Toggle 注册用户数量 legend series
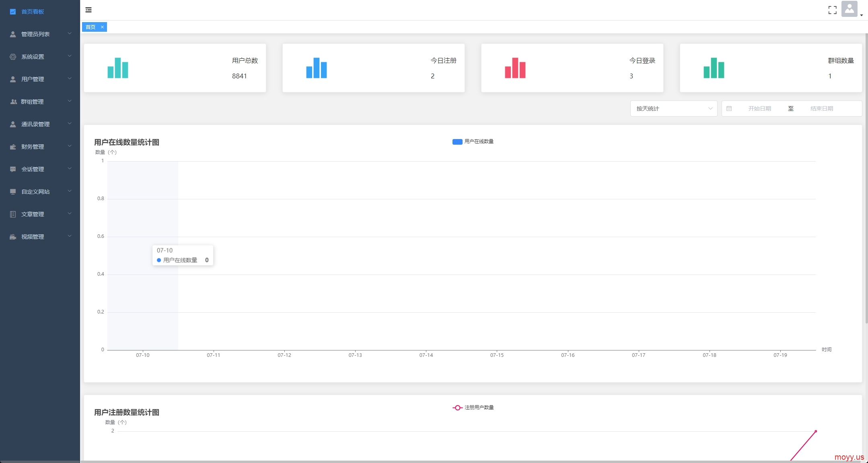868x463 pixels. coord(473,408)
